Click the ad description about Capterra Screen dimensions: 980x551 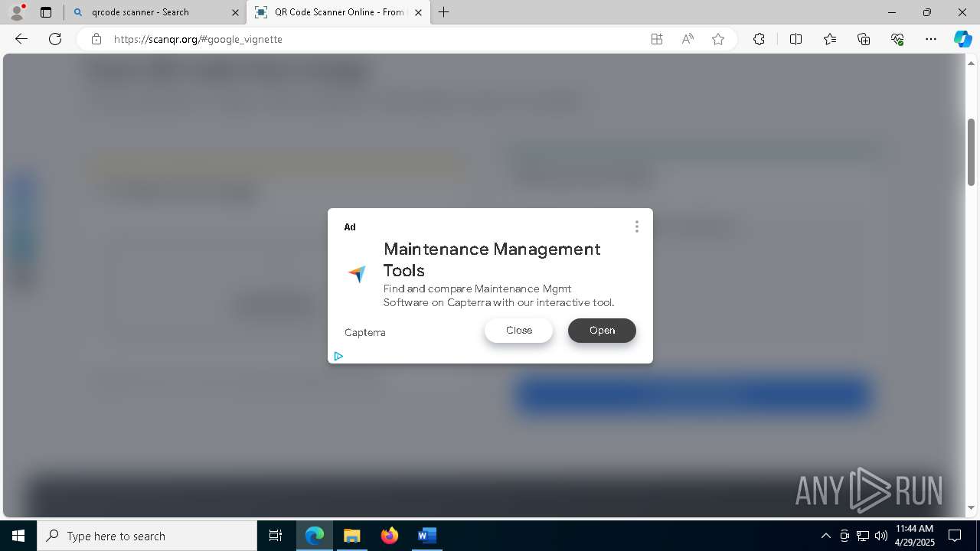[x=498, y=295]
